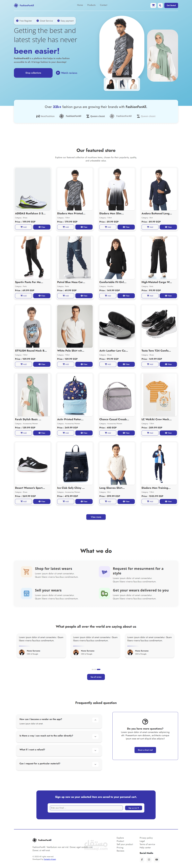The height and width of the screenshot is (868, 192).
Task: Open the shopping cart icon in header
Action: (153, 5)
